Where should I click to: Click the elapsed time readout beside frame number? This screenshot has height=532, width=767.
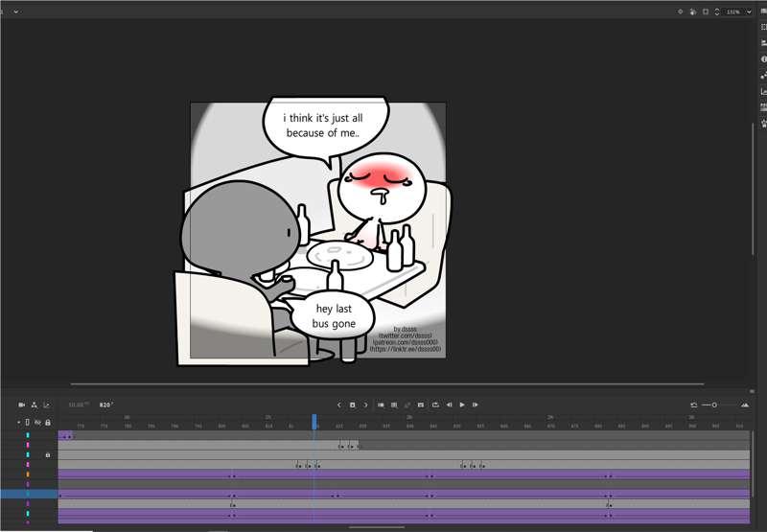click(79, 405)
